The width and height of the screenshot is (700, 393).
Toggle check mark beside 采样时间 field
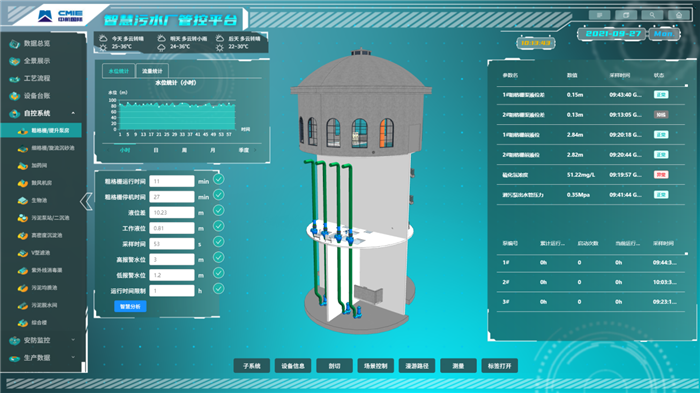coord(218,242)
